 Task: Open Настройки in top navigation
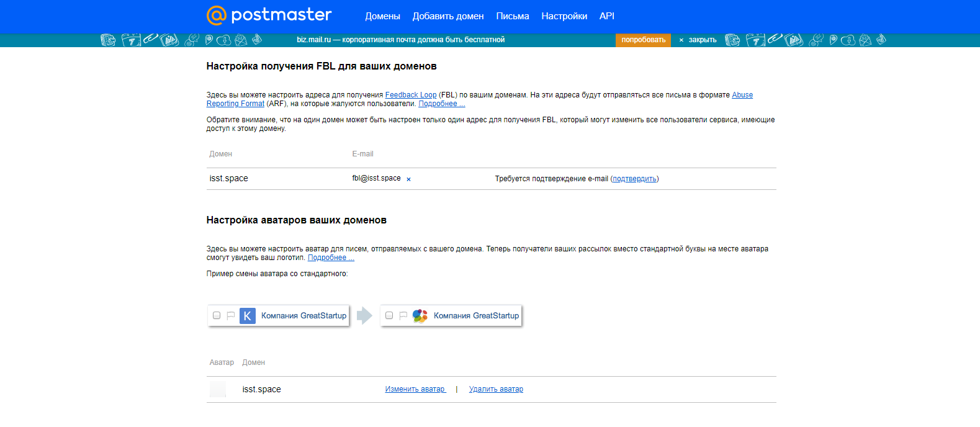click(x=564, y=16)
